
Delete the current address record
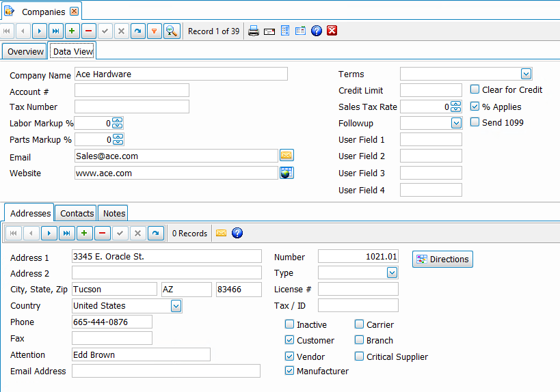tap(102, 234)
